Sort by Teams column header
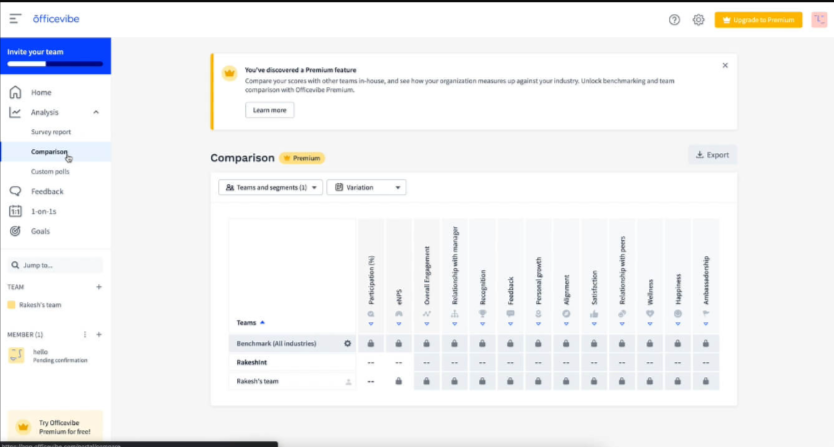Screen dimensions: 834x447 pyautogui.click(x=251, y=322)
